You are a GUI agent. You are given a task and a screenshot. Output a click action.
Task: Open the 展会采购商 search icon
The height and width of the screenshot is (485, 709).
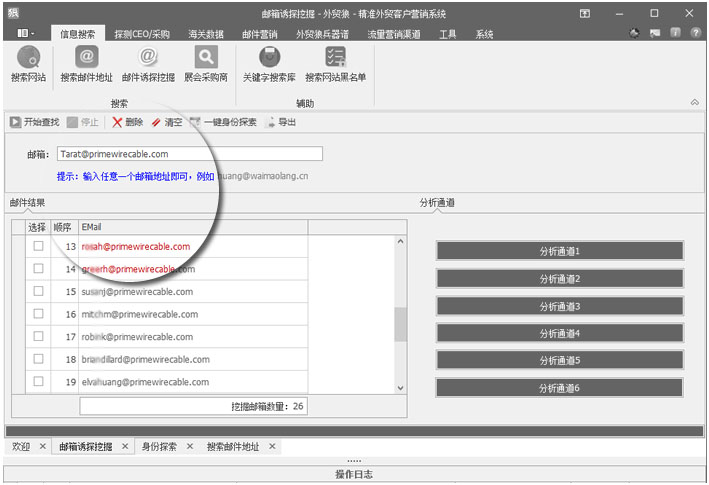205,59
